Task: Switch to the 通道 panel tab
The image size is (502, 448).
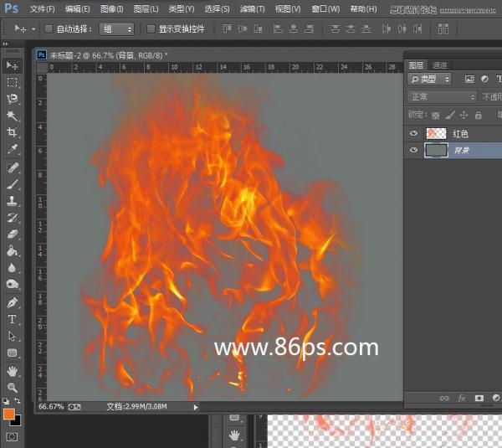Action: [440, 64]
